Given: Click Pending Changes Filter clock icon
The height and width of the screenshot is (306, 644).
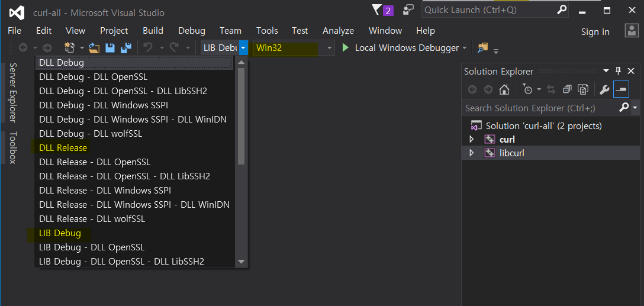Looking at the screenshot, I should pos(527,89).
